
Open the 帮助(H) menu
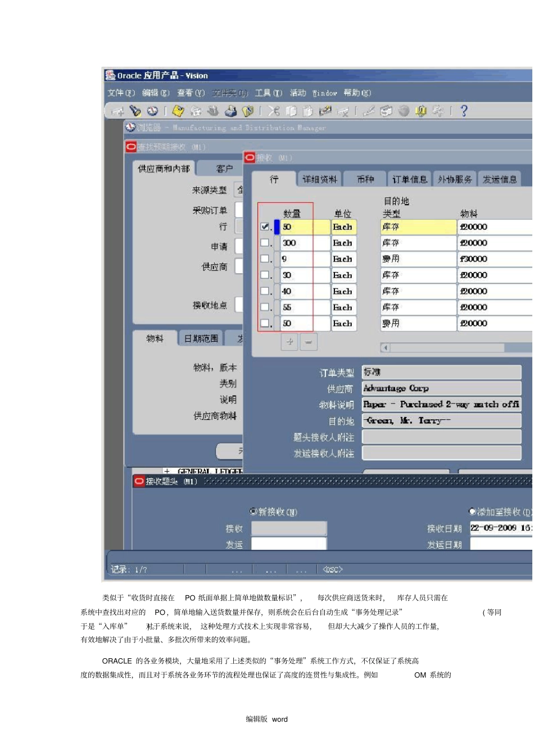tap(357, 93)
